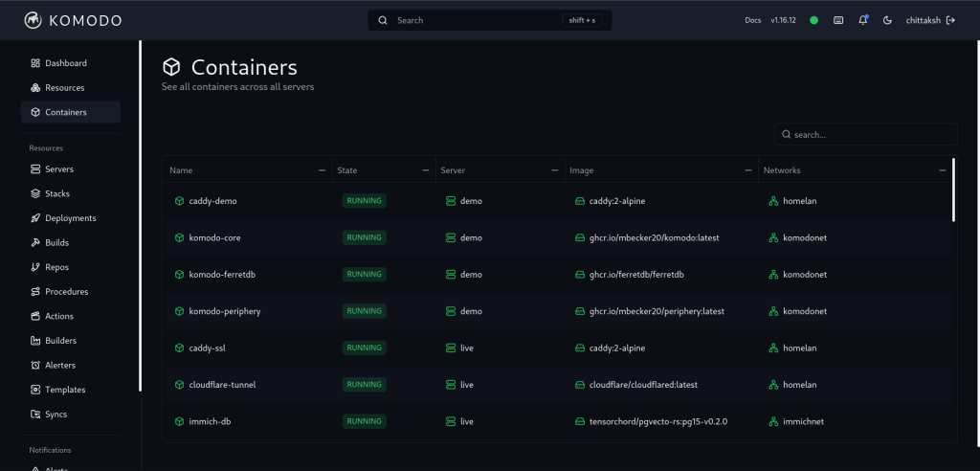Screen dimensions: 980x471
Task: Click image icon next to ghcr.io/ferretdb/ferretdb
Action: tap(579, 275)
